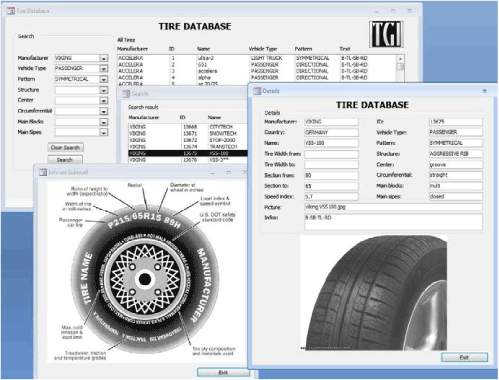Expand the Vehicle Type dropdown

(104, 69)
